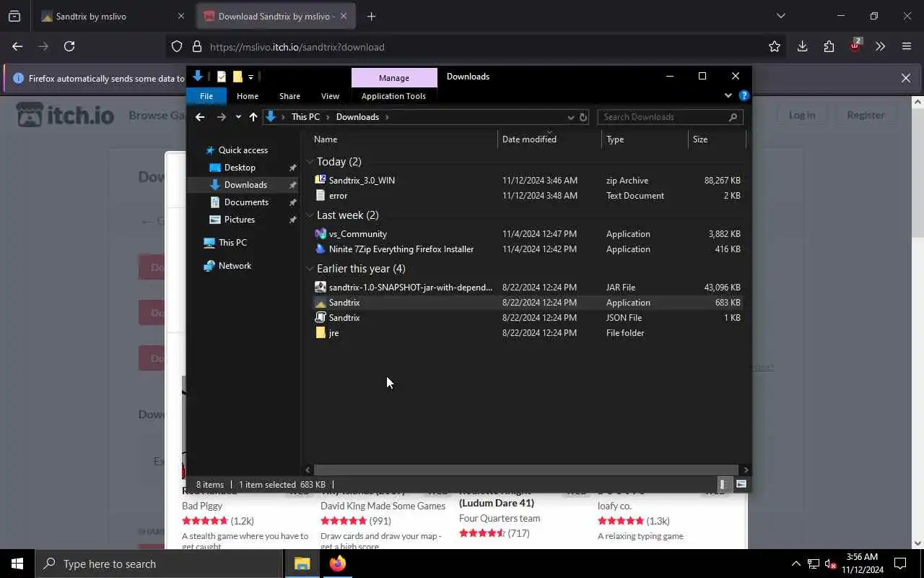Open notification center in taskbar
Viewport: 924px width, 578px height.
900,564
